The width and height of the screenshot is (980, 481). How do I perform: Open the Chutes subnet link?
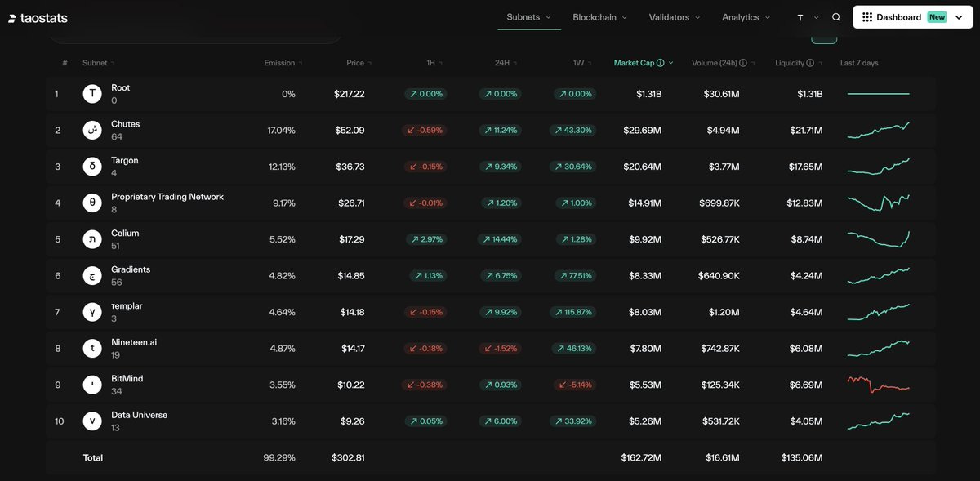(x=125, y=124)
